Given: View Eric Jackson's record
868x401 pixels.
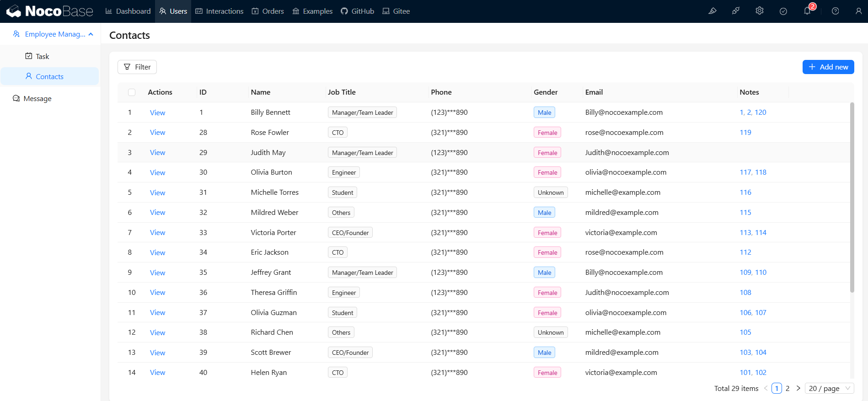Looking at the screenshot, I should (x=157, y=252).
